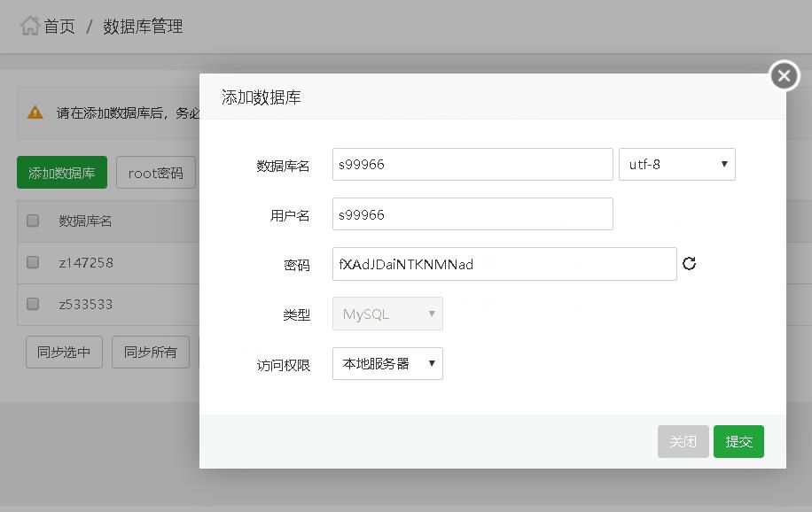The width and height of the screenshot is (812, 512).
Task: Go to 首页 breadcrumb link
Action: coord(59,27)
